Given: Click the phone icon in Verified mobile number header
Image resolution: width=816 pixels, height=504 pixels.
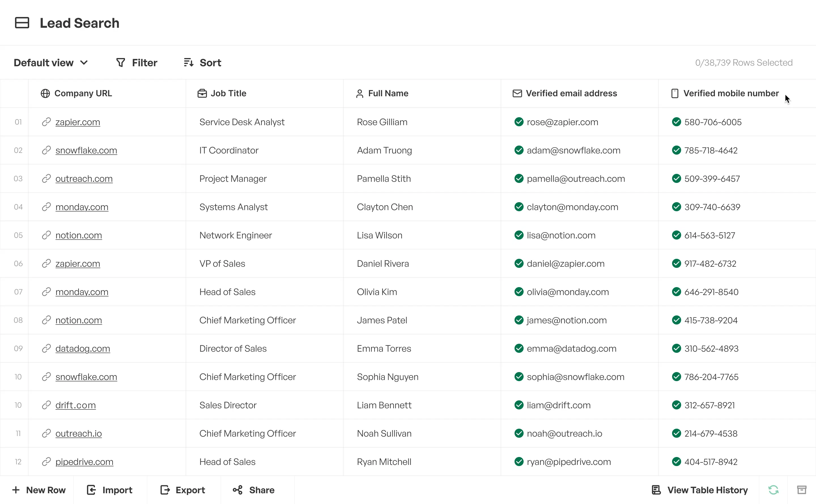Looking at the screenshot, I should 675,93.
